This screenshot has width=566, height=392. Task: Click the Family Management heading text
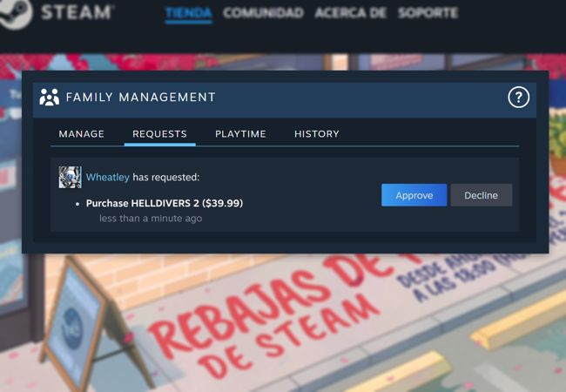click(x=141, y=97)
